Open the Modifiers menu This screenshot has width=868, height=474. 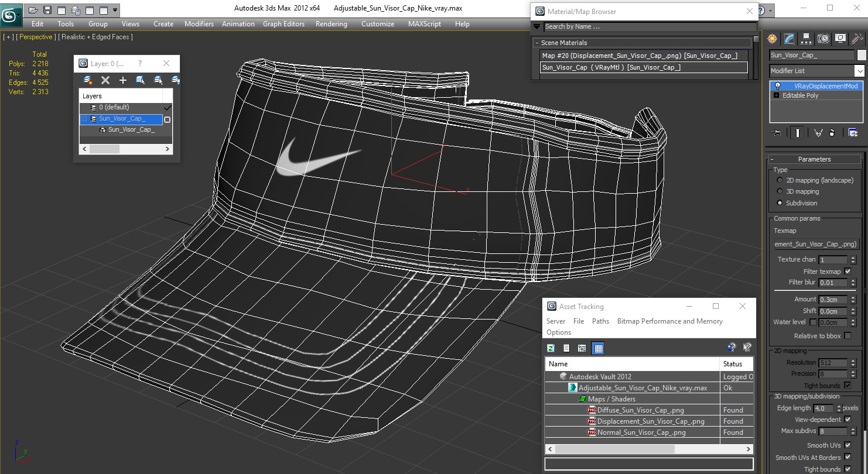[x=199, y=24]
